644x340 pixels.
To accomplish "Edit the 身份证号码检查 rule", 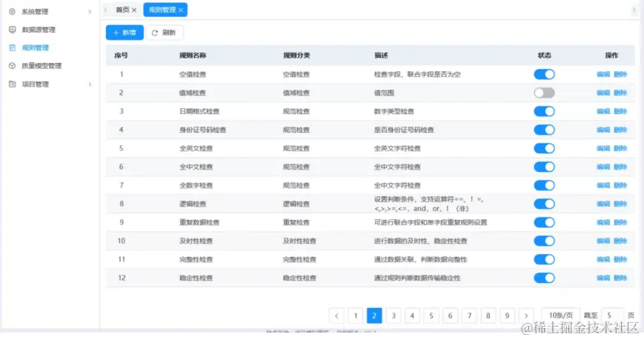I will click(603, 130).
